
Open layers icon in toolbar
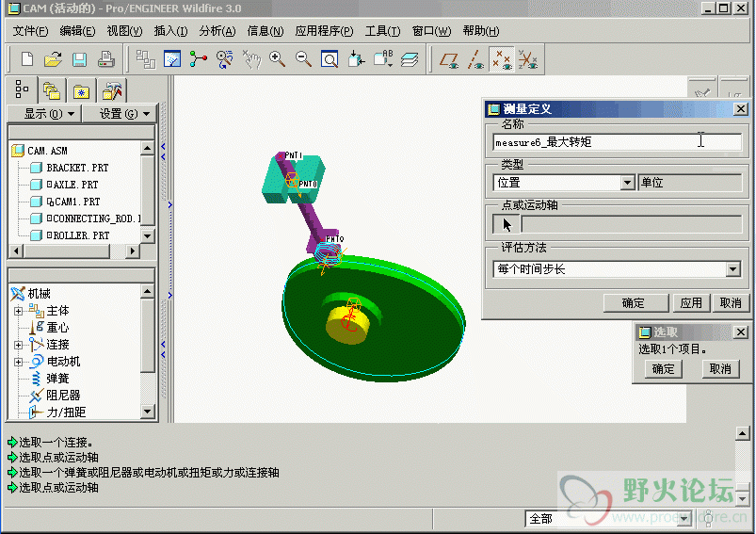click(x=410, y=59)
